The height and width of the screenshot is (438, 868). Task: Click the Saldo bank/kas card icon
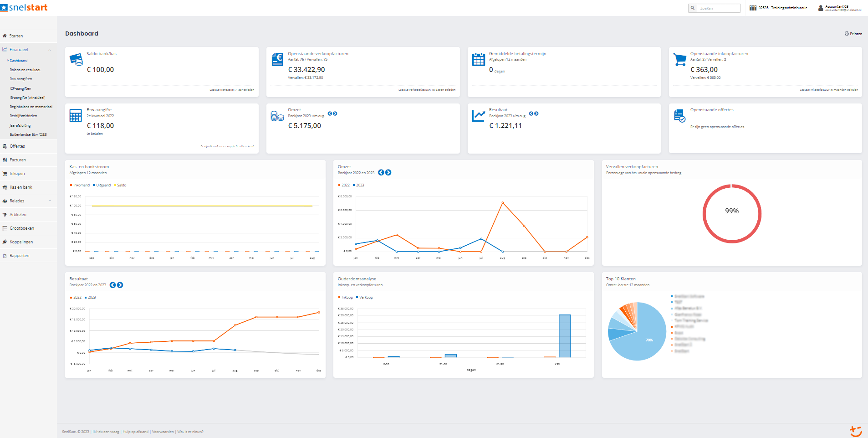click(76, 60)
